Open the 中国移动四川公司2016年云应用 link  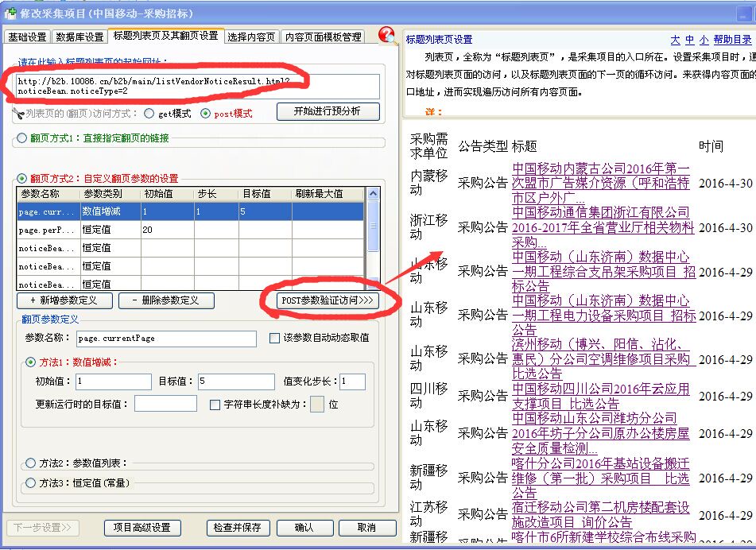tap(601, 396)
